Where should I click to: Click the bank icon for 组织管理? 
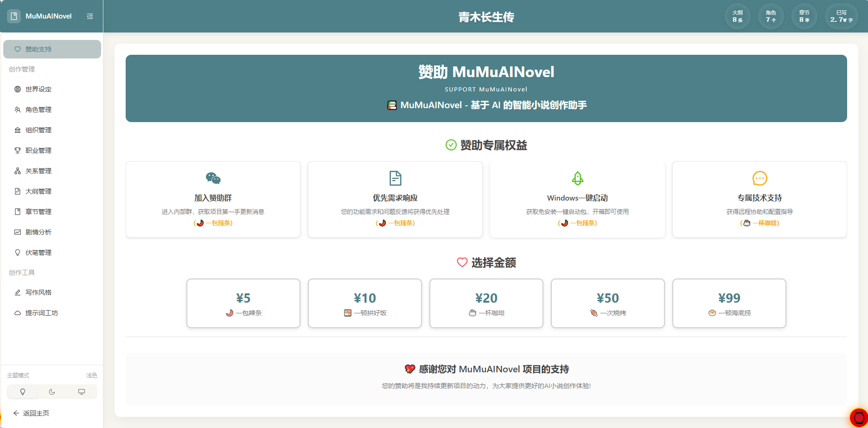click(x=18, y=130)
